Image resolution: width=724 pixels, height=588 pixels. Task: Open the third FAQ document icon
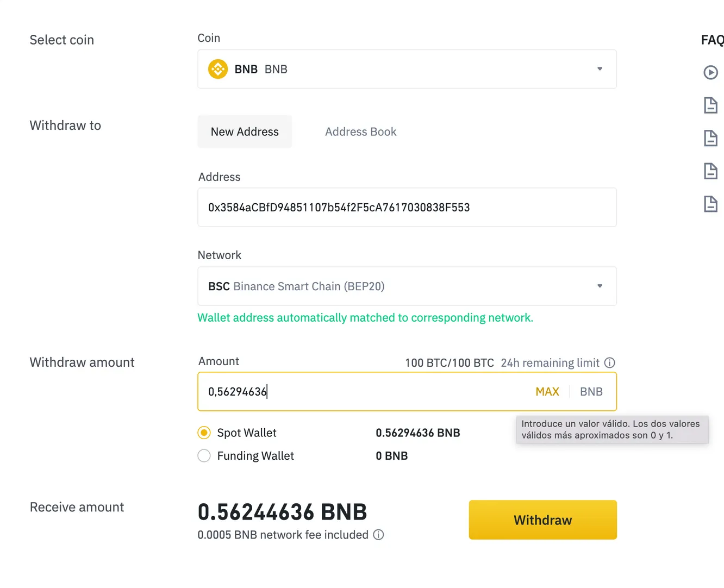[x=710, y=171]
